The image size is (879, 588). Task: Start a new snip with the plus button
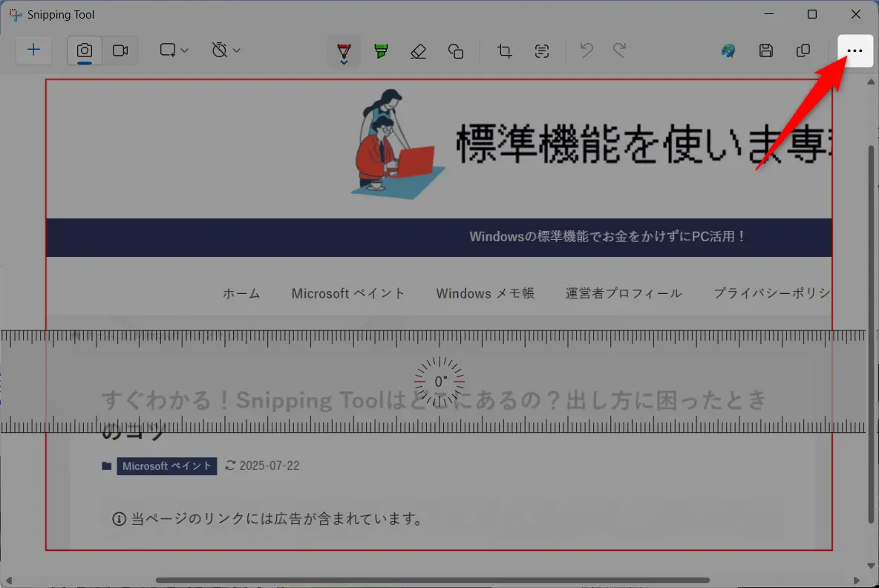(x=33, y=50)
